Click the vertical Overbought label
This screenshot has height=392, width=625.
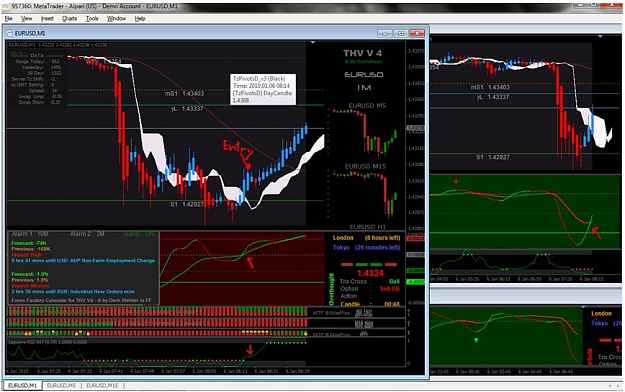tap(331, 290)
